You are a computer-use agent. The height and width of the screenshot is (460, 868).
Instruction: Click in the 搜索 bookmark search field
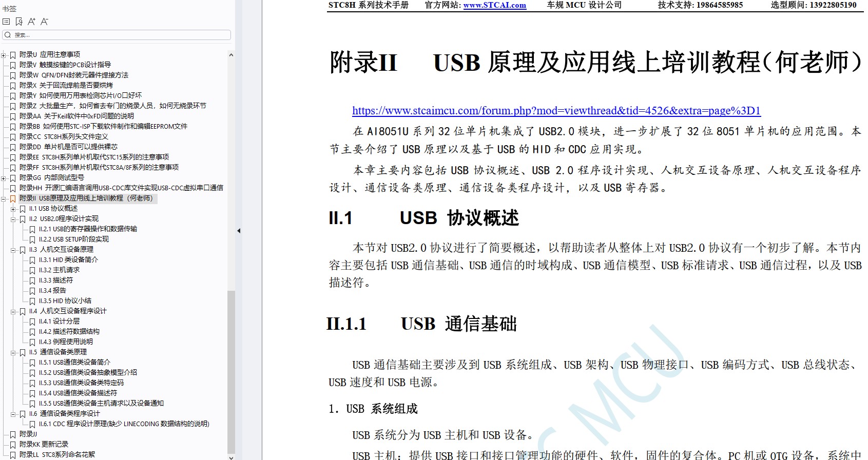(117, 35)
